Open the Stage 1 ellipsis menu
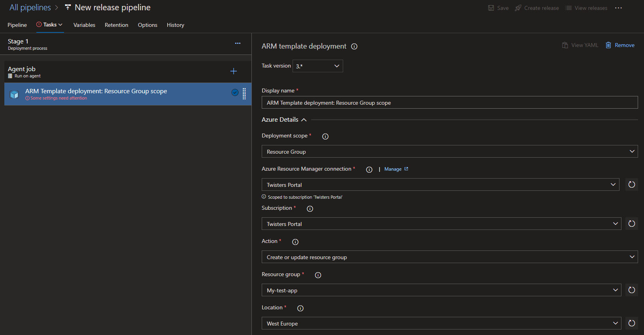This screenshot has width=644, height=335. pos(238,43)
